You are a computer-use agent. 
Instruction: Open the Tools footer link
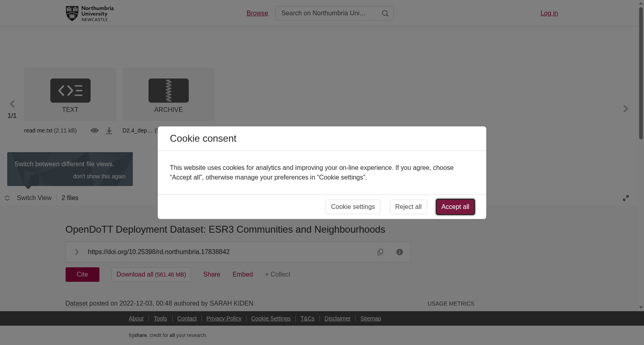coord(160,318)
